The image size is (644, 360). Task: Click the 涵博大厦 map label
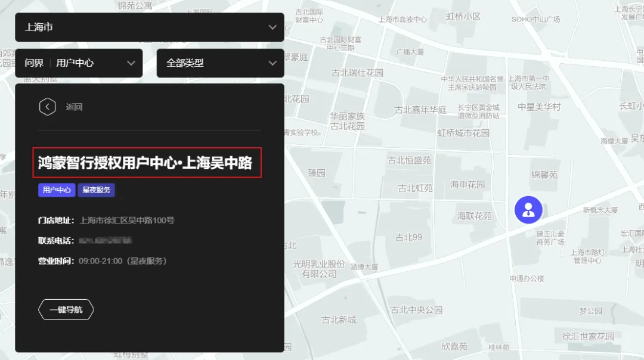tap(364, 267)
